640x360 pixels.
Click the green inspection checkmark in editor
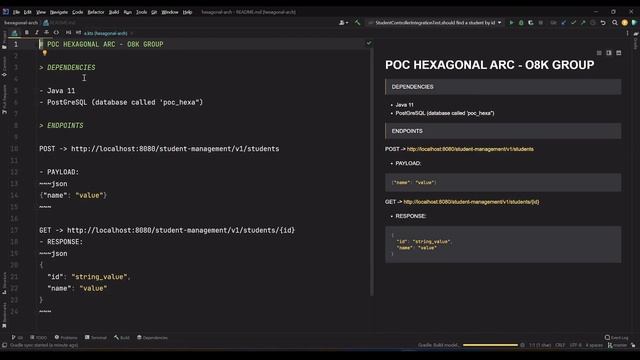point(369,43)
